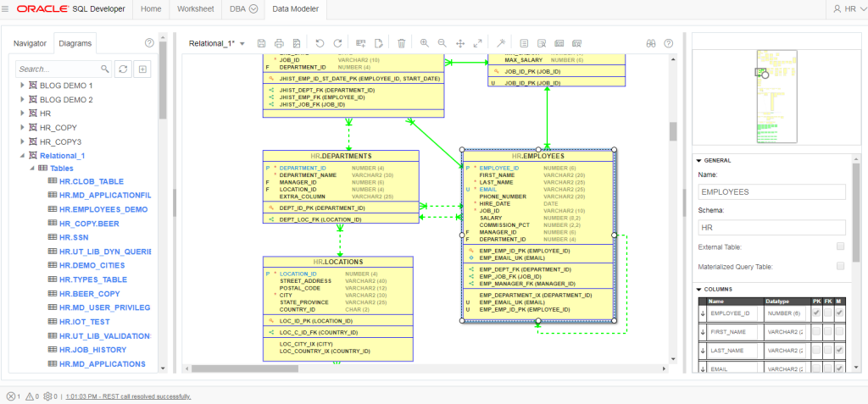This screenshot has width=868, height=404.
Task: Undo the last diagram change
Action: (x=320, y=43)
